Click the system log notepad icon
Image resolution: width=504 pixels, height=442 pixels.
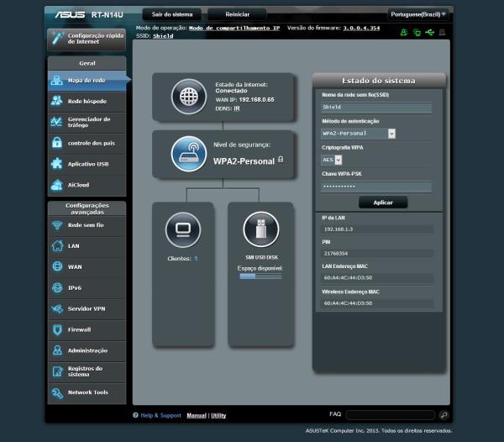pos(57,371)
